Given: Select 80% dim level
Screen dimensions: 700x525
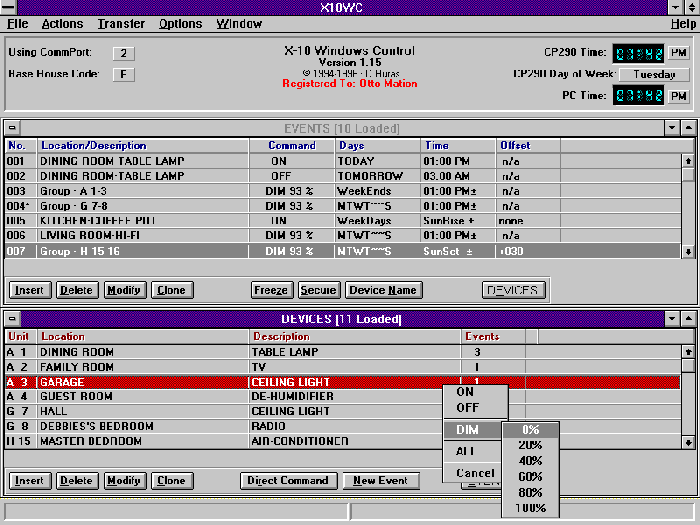Looking at the screenshot, I should point(530,492).
